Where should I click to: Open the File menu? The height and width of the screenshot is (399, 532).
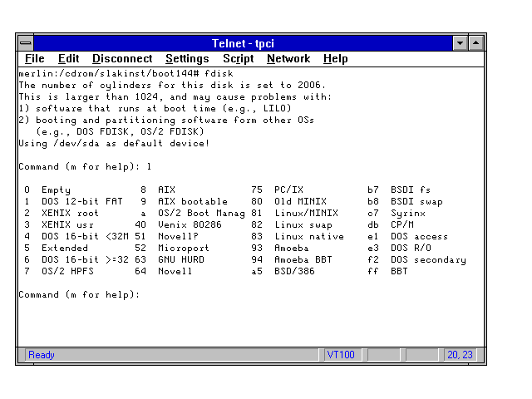(x=34, y=59)
